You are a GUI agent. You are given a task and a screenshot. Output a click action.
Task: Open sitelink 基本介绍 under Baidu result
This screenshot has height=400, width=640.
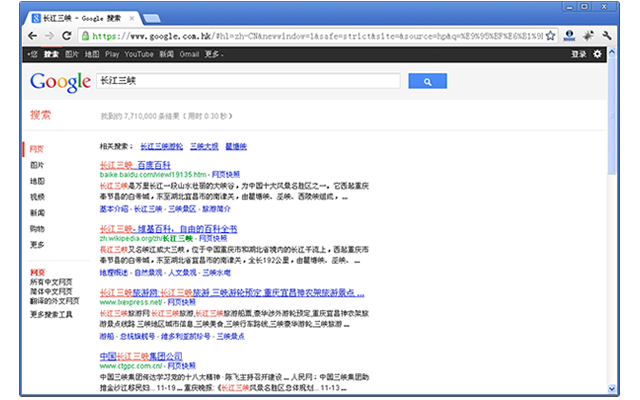pos(114,209)
